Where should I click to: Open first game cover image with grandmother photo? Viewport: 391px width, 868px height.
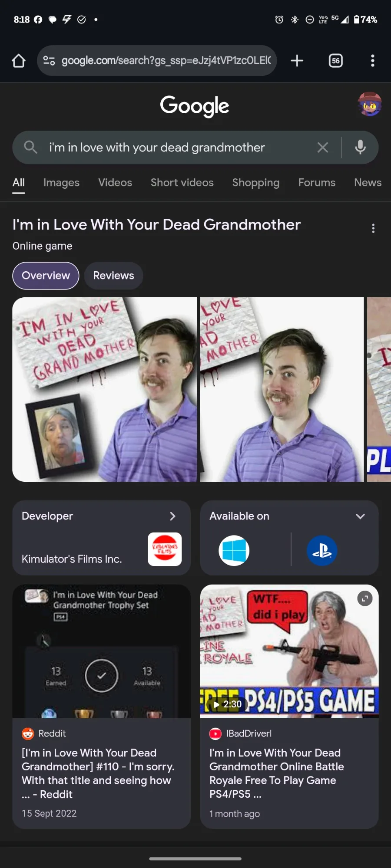pyautogui.click(x=104, y=389)
